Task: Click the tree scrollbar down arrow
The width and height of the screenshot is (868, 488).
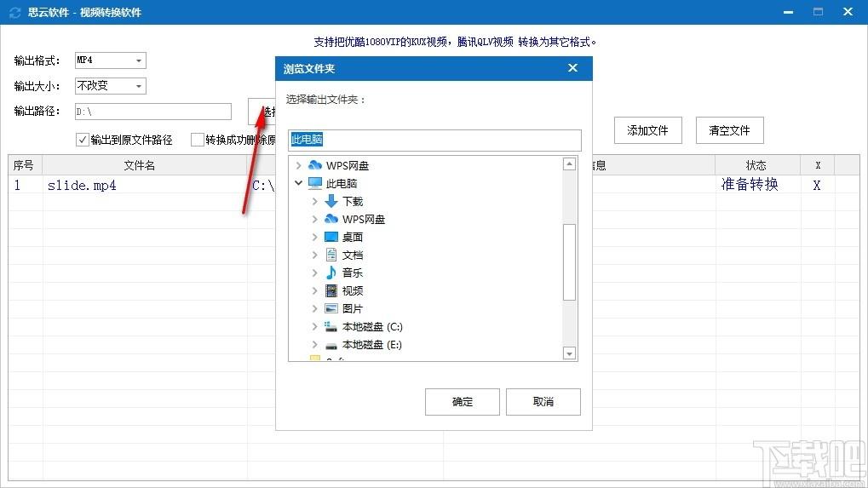Action: click(569, 353)
